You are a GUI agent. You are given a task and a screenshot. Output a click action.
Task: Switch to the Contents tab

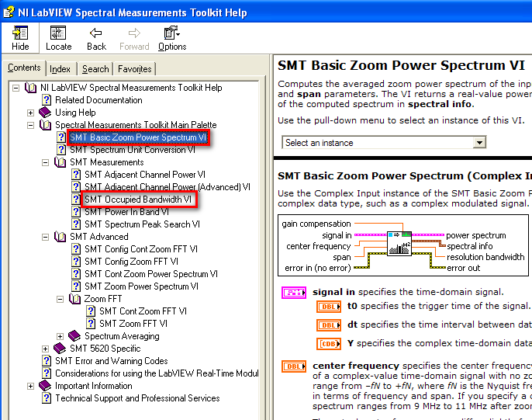[x=24, y=68]
